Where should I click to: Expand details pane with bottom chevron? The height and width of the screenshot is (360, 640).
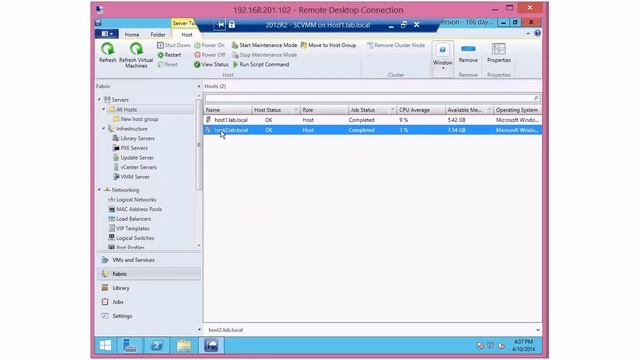(x=538, y=330)
